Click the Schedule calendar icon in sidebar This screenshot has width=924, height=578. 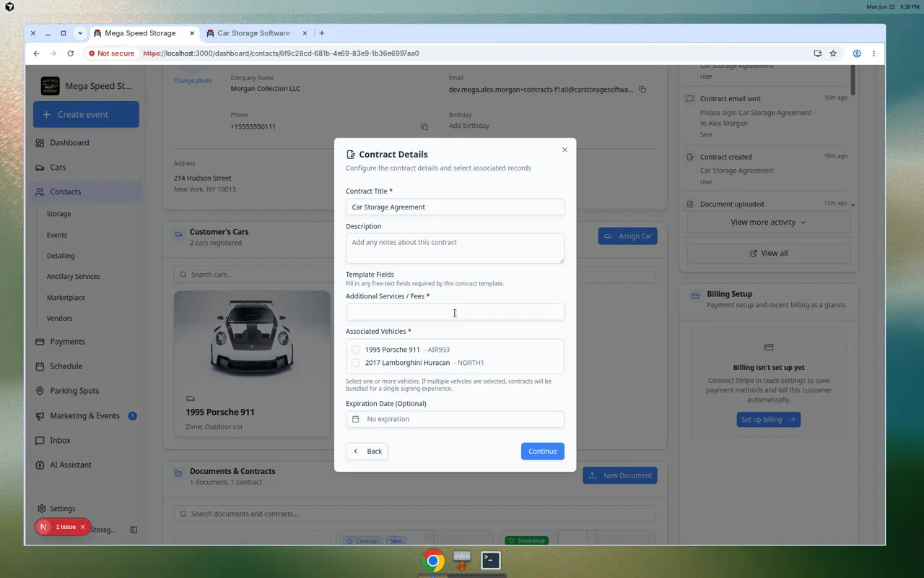40,366
